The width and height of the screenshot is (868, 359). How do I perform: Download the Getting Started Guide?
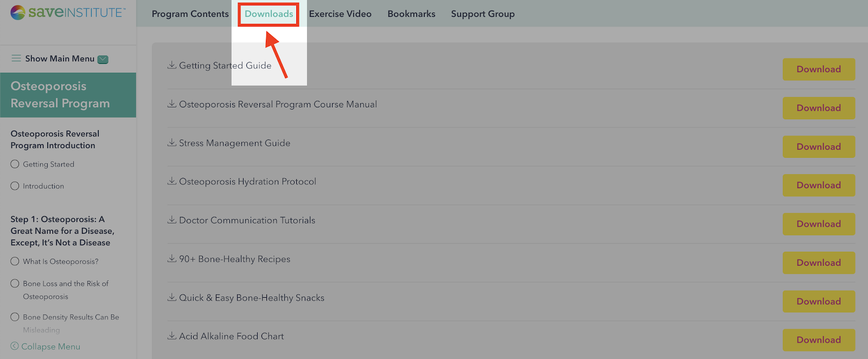[x=819, y=69]
